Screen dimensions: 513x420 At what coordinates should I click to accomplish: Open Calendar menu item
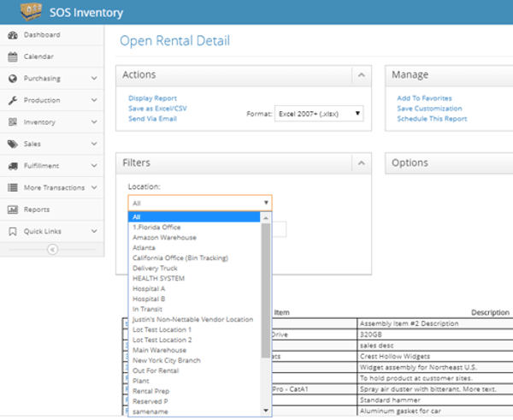click(x=38, y=56)
